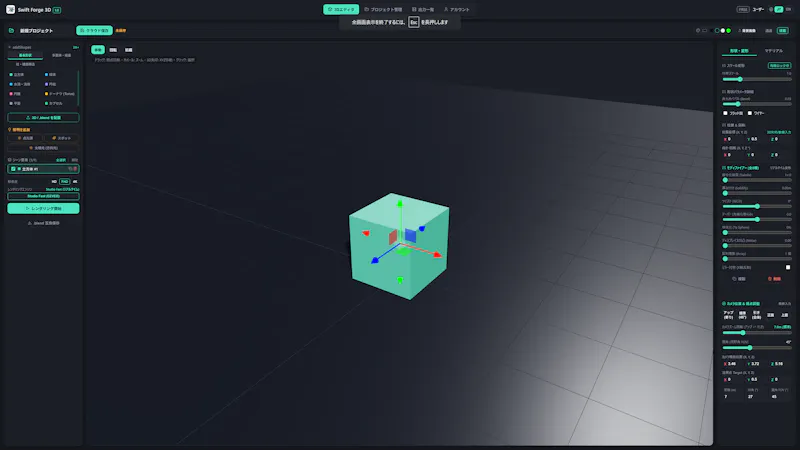Click the 3D / .blend import button
Screen dimensions: 800x450
click(x=43, y=118)
